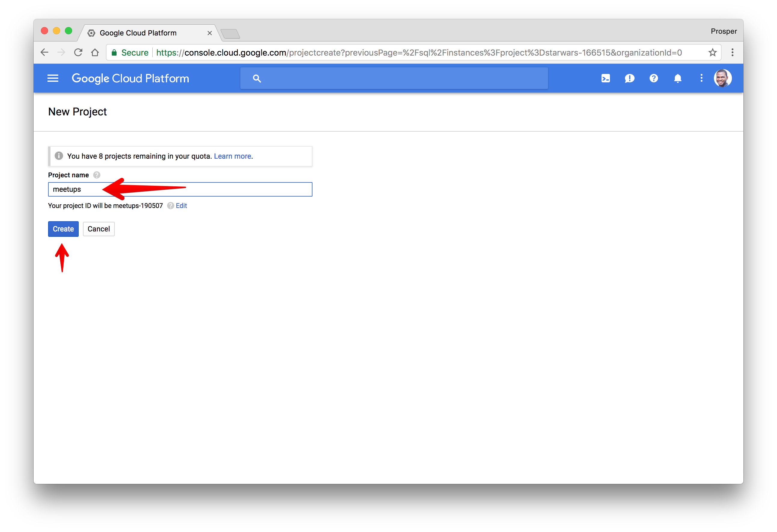777x532 pixels.
Task: Open the Learn more quota link
Action: coord(232,156)
